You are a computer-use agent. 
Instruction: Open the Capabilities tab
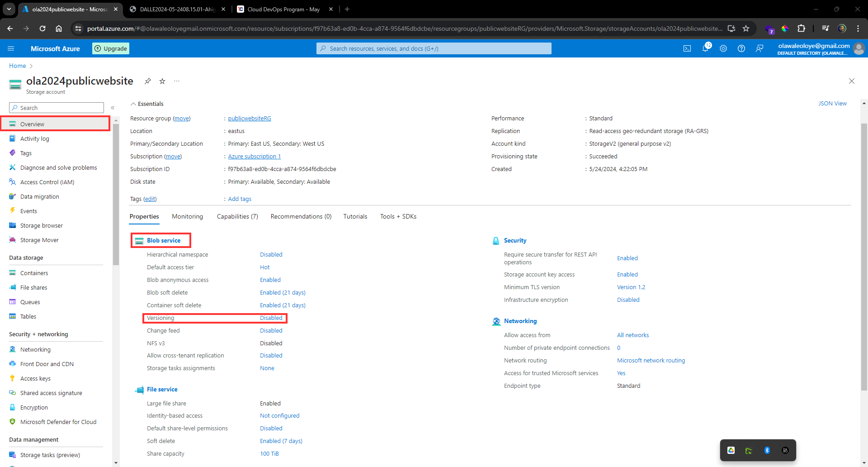tap(237, 216)
